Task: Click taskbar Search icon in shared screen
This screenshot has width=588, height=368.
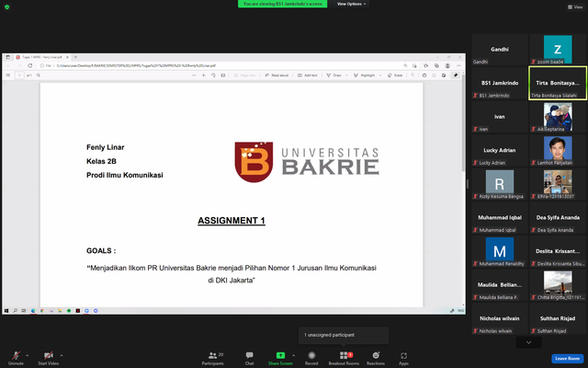Action: (15, 311)
